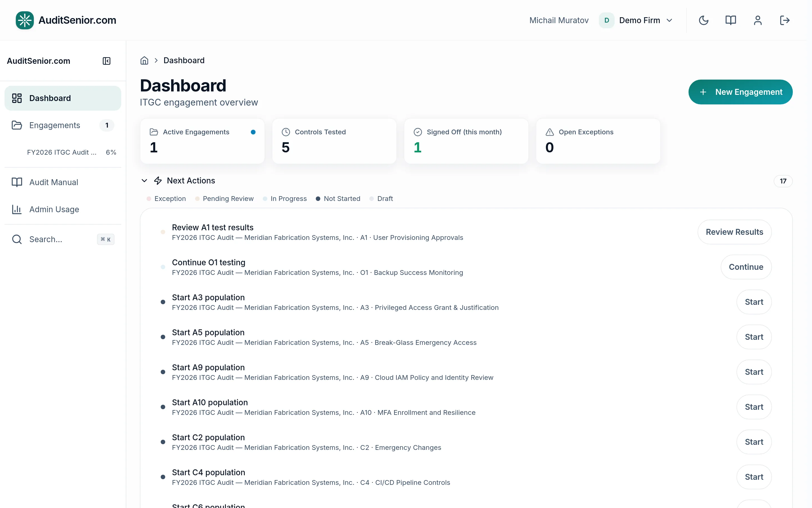Click the Dashboard grid icon in sidebar

(17, 98)
